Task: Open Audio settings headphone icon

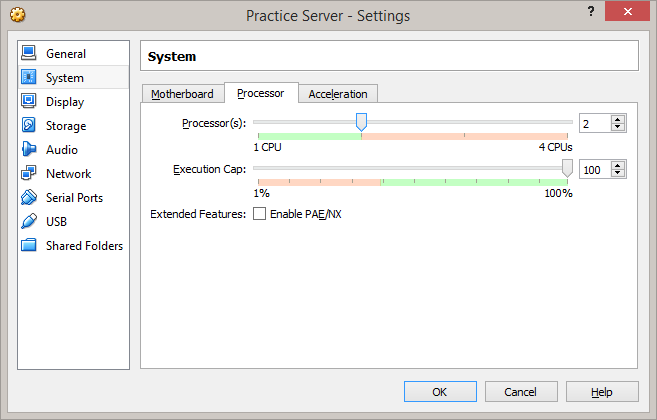Action: [x=28, y=150]
